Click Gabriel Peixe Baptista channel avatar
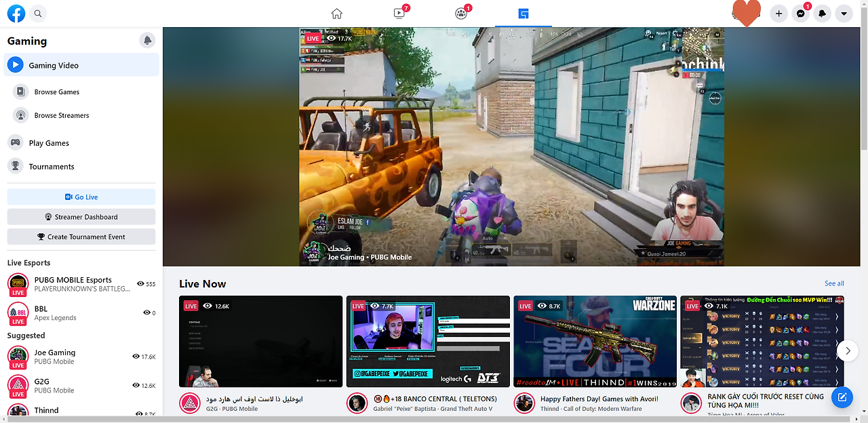This screenshot has width=868, height=423. pos(357,403)
